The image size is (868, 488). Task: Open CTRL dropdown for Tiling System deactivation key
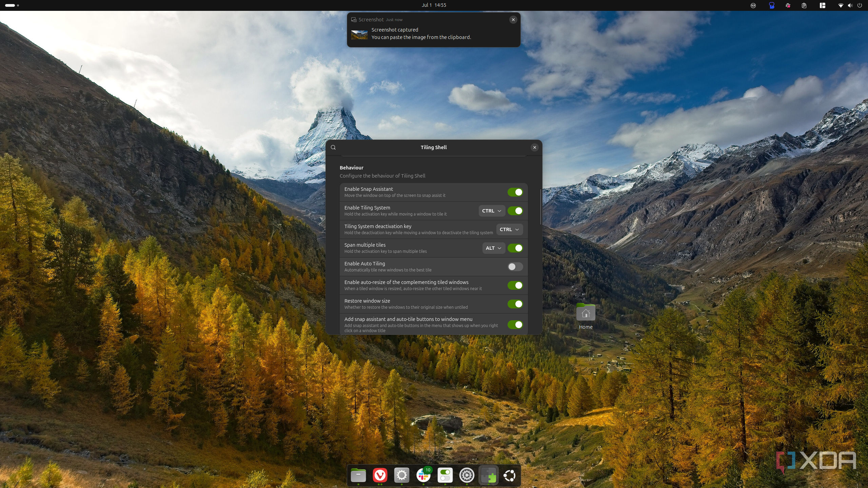pos(509,229)
